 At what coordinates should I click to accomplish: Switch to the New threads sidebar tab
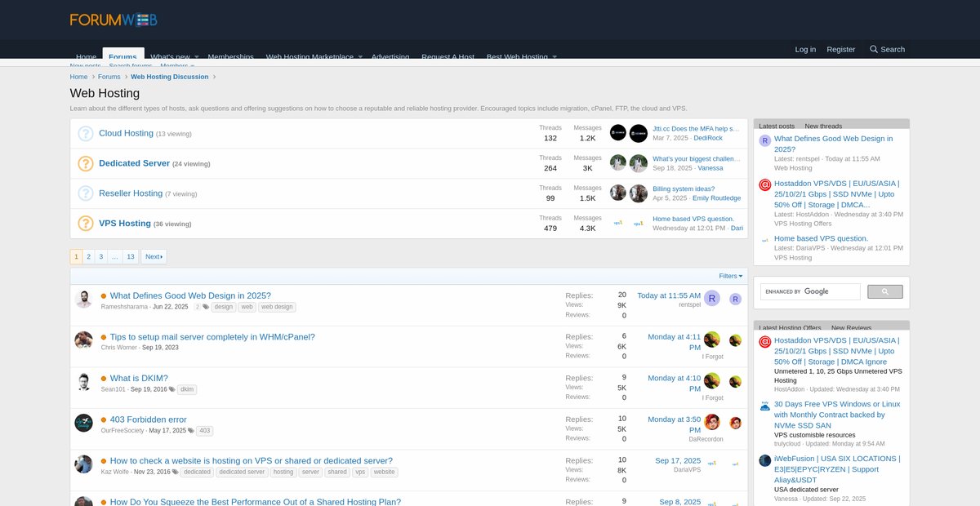pos(823,126)
